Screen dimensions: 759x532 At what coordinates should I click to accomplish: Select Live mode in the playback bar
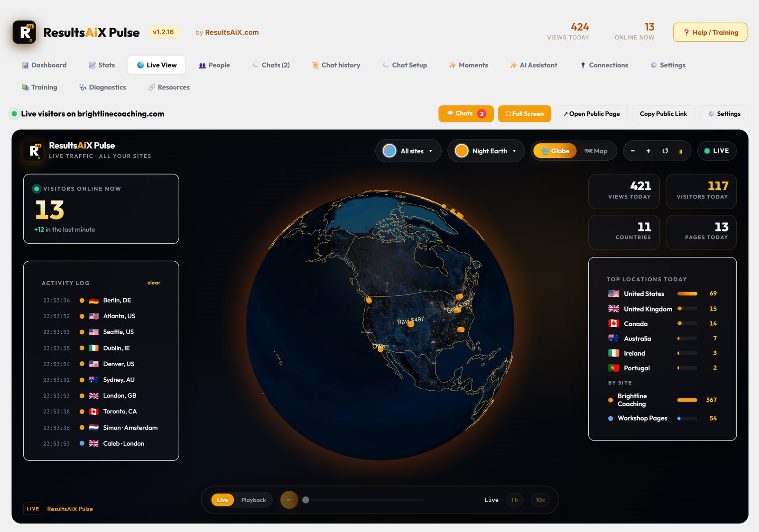[x=222, y=500]
